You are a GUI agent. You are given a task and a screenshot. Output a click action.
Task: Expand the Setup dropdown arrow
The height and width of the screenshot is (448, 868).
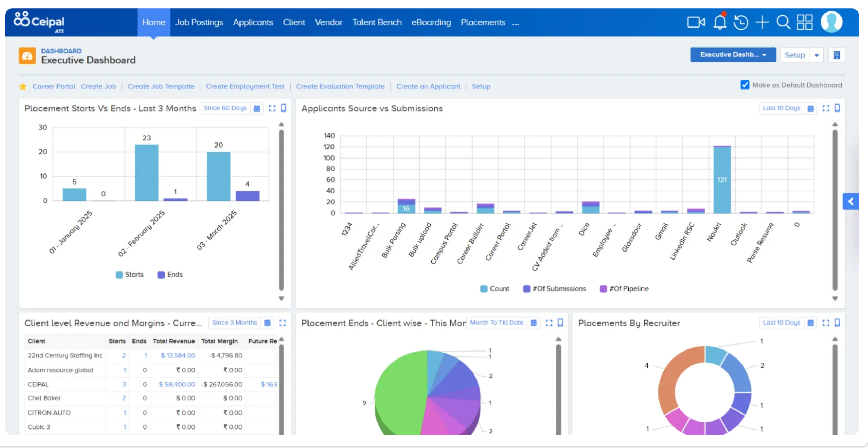817,55
